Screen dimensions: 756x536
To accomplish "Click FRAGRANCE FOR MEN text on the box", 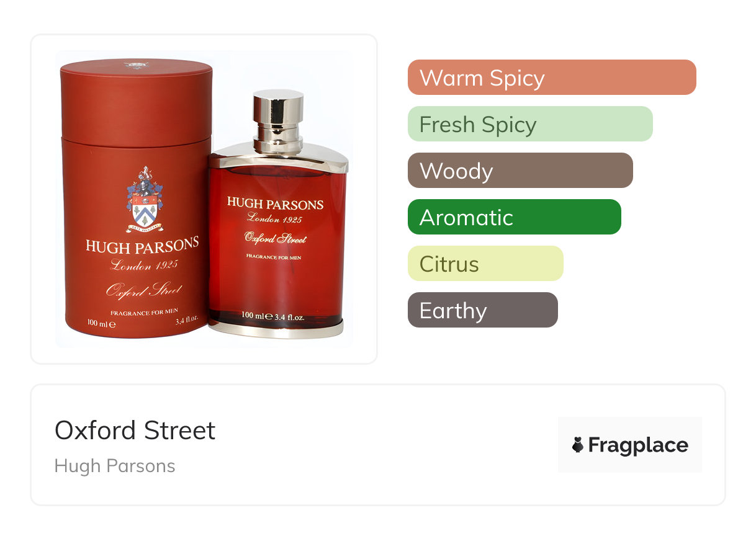I will [145, 311].
